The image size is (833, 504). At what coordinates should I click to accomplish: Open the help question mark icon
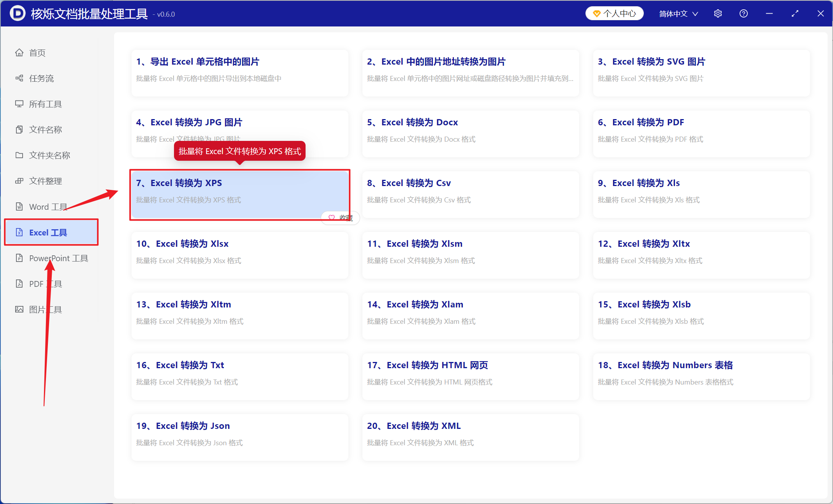pos(743,14)
